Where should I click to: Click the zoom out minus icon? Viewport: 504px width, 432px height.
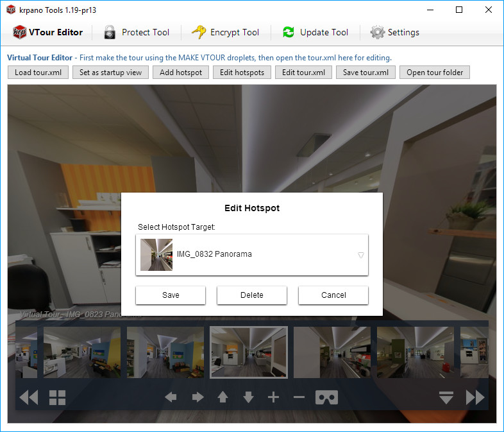pyautogui.click(x=299, y=397)
